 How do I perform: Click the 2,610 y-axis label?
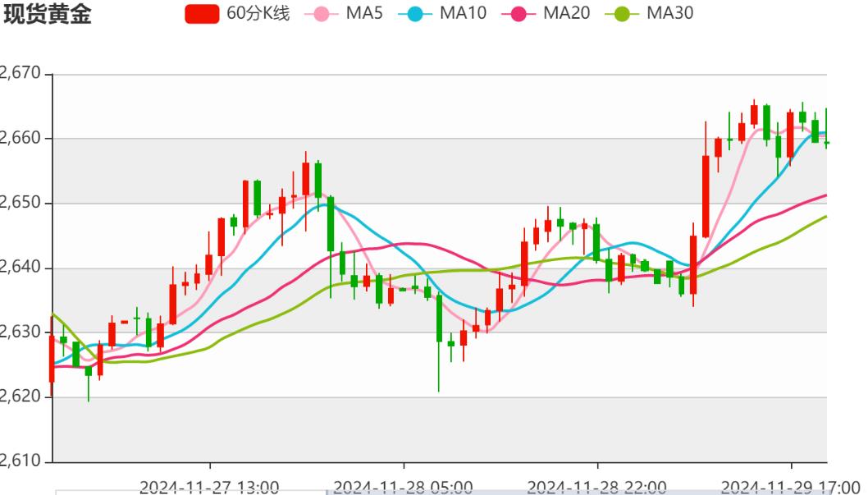pos(18,461)
